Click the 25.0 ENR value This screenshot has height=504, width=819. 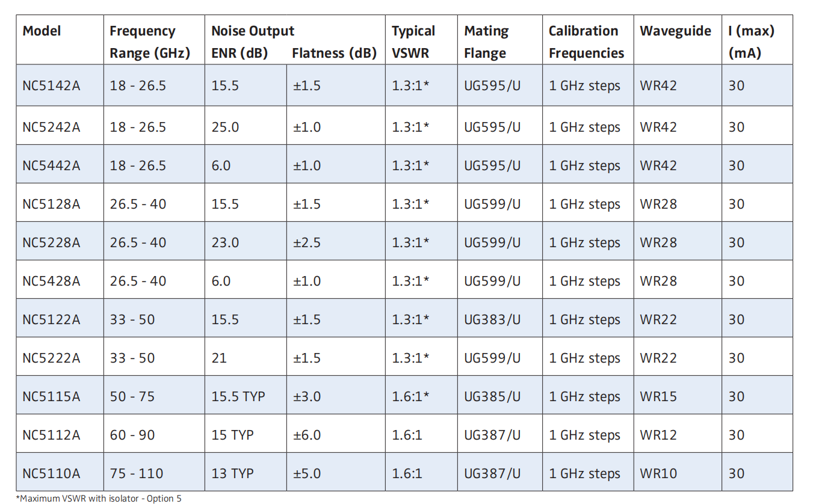[x=225, y=127]
